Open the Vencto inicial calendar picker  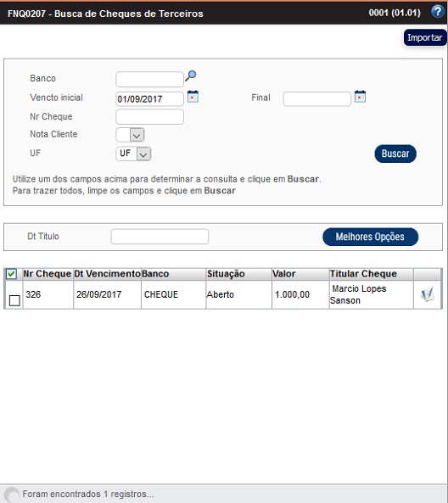[193, 97]
